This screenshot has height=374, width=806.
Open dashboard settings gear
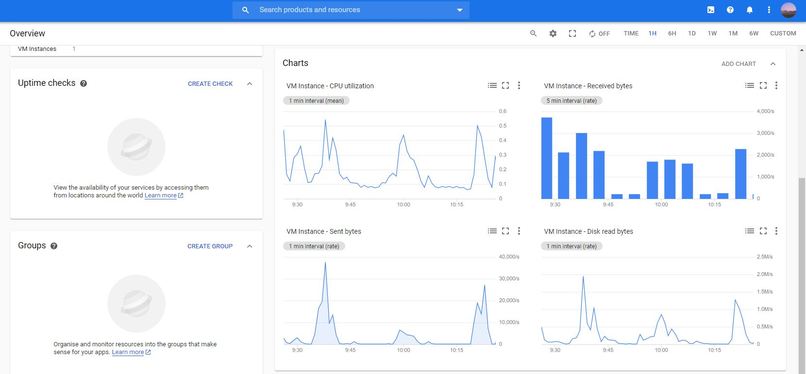pos(553,33)
